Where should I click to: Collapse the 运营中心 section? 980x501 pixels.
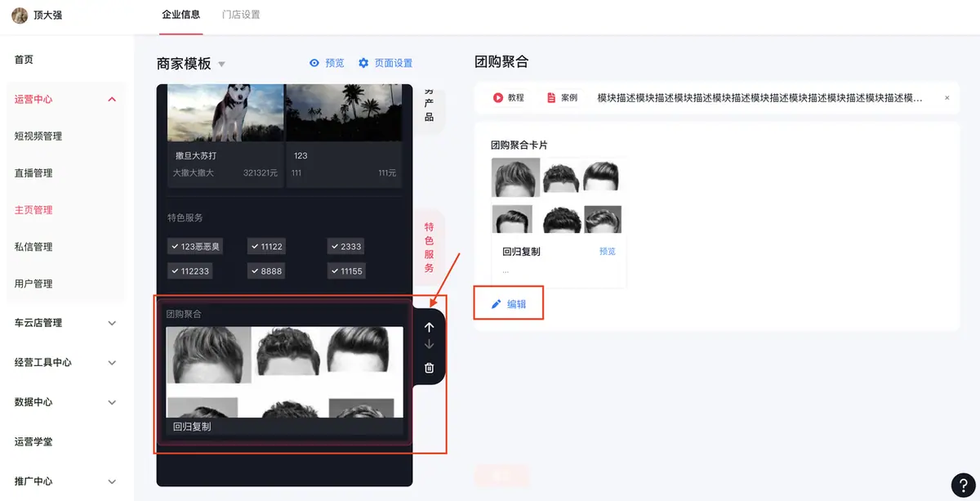112,99
